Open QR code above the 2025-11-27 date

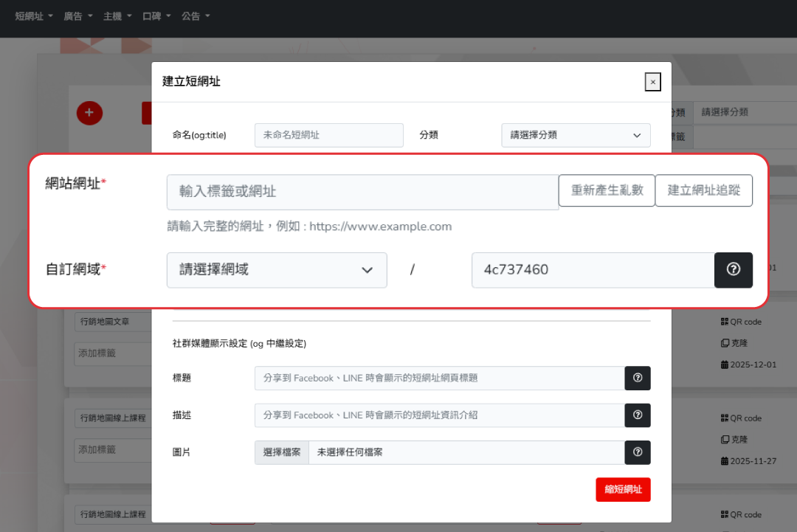[740, 418]
